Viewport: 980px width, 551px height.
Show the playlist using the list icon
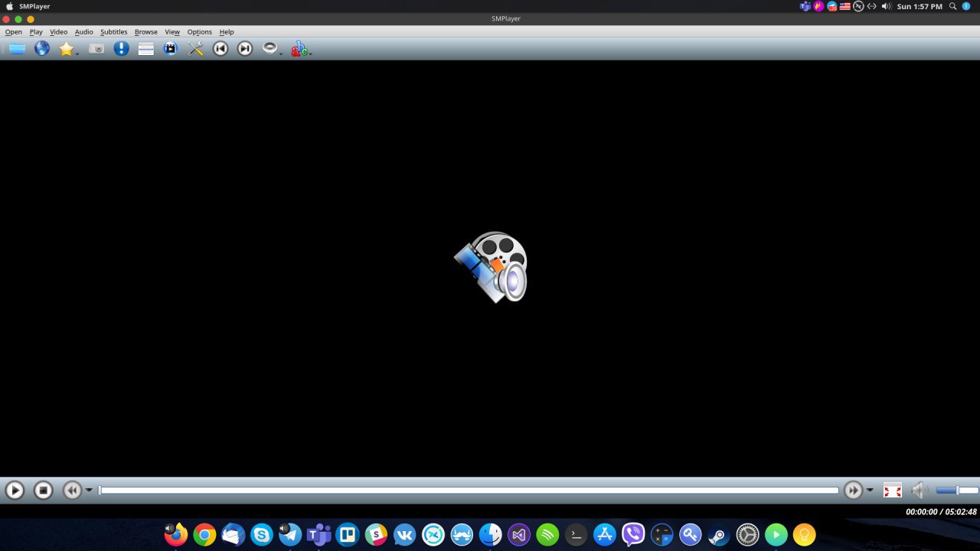click(x=146, y=49)
